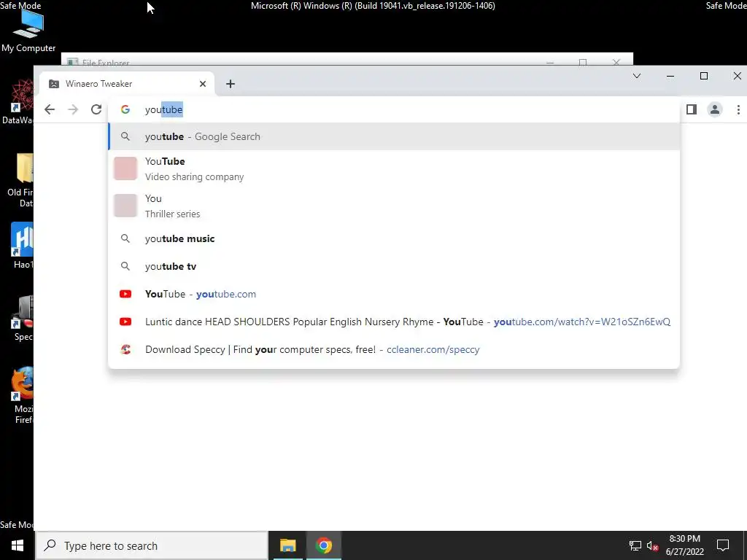Click the CCleaner icon beside Download Speccy
This screenshot has width=747, height=560.
click(x=125, y=349)
